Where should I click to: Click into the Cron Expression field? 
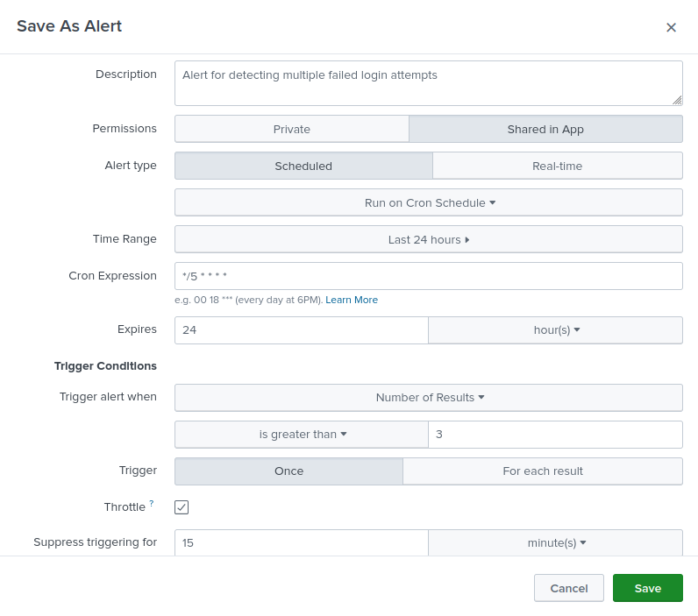[429, 276]
